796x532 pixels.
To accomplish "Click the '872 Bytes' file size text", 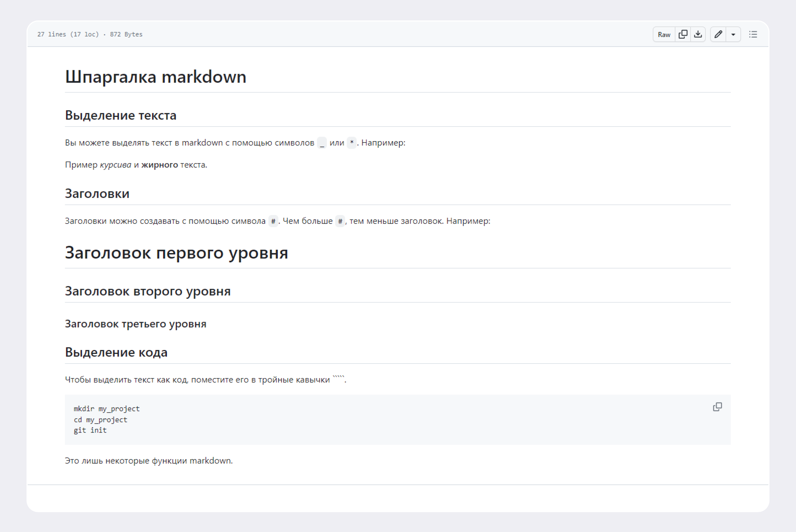I will point(126,34).
